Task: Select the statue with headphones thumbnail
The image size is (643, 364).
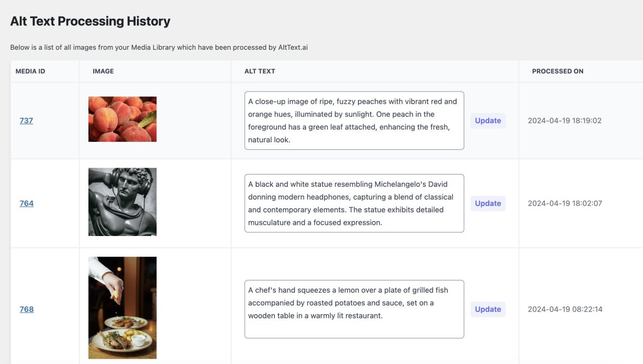Action: (122, 201)
